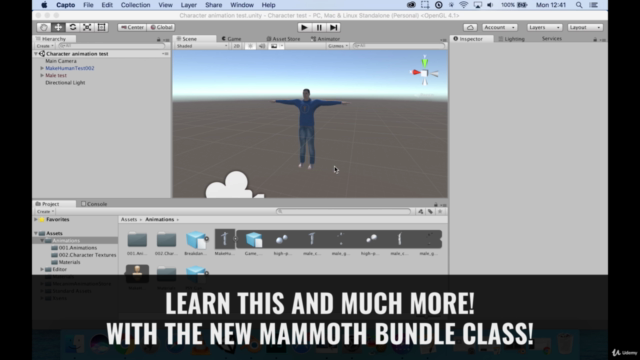640x360 pixels.
Task: Open the Layers dropdown
Action: tap(544, 27)
